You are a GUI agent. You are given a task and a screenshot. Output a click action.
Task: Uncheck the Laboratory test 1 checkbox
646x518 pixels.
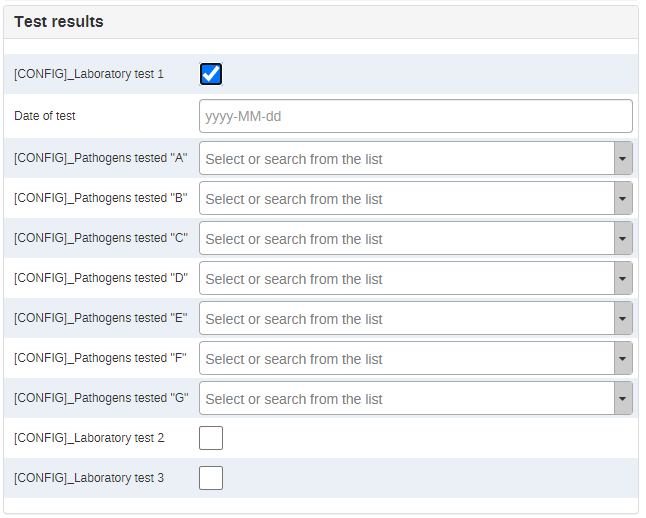(x=212, y=75)
